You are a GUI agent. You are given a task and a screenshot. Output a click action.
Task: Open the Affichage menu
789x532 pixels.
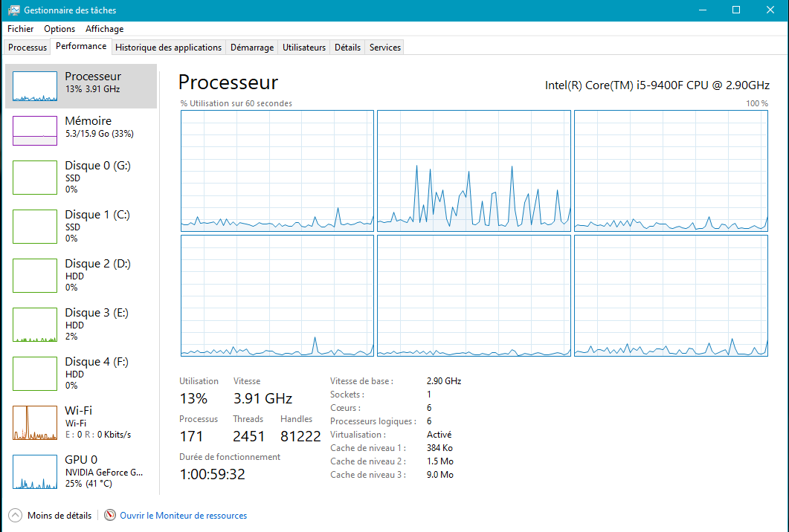pyautogui.click(x=104, y=29)
